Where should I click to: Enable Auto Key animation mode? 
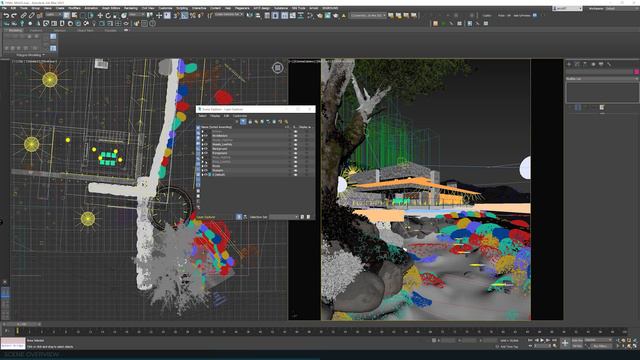(x=577, y=340)
